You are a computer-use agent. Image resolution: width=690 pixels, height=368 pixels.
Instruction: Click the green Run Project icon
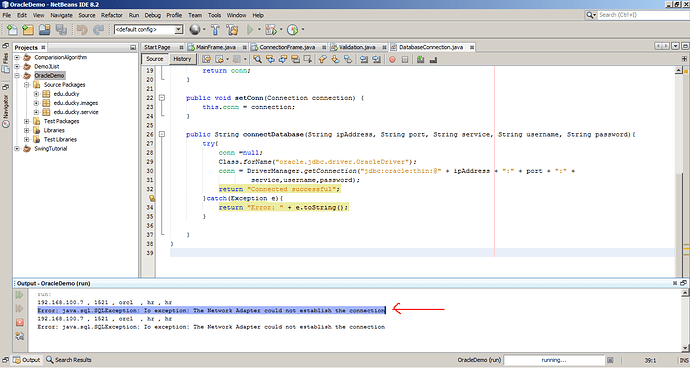point(250,29)
